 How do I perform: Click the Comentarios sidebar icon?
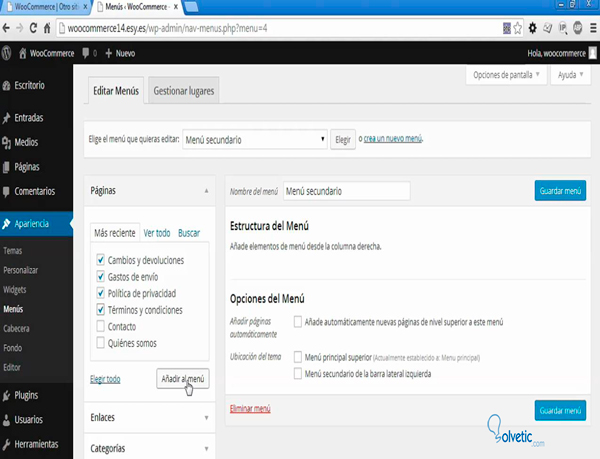click(6, 191)
